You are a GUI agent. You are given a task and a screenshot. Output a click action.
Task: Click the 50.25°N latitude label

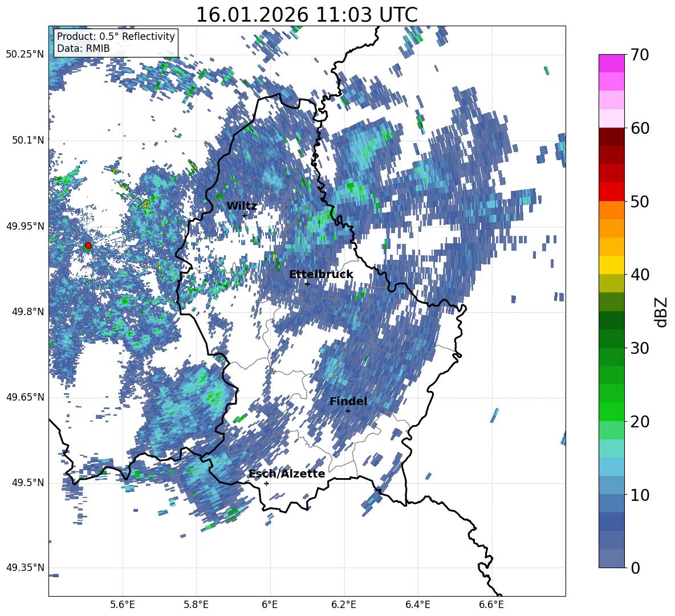click(x=26, y=55)
